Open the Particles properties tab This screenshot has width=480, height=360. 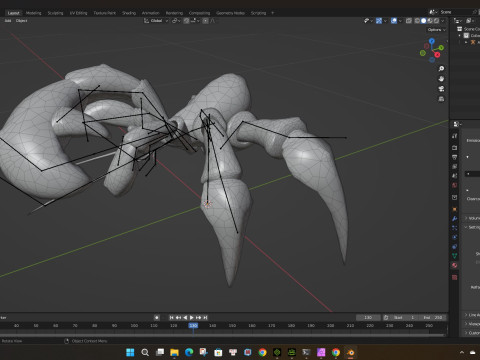454,228
